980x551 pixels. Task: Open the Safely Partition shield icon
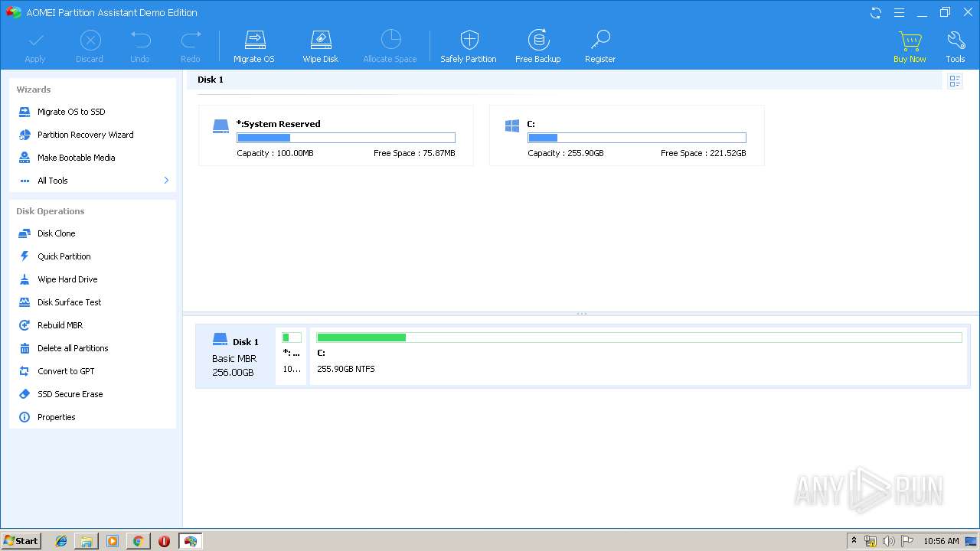coord(469,41)
